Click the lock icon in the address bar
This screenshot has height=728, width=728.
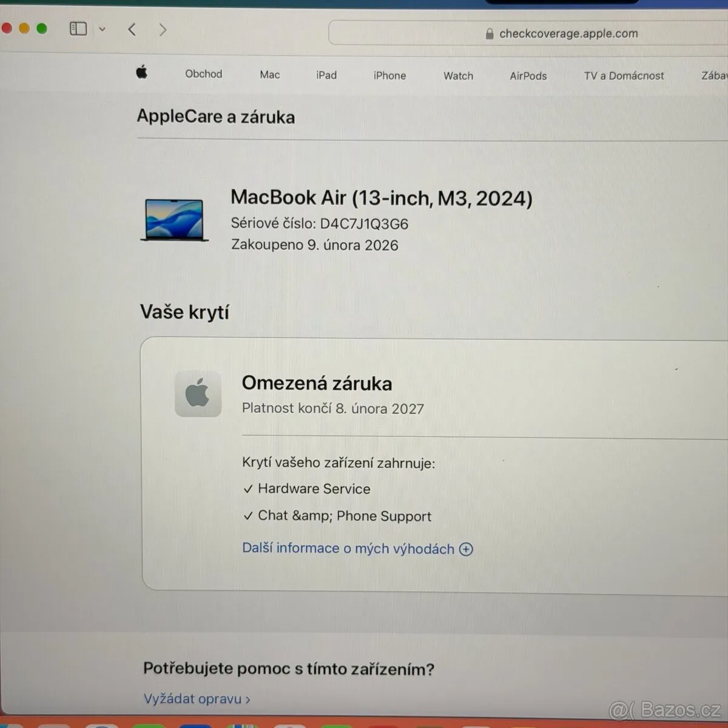point(489,34)
